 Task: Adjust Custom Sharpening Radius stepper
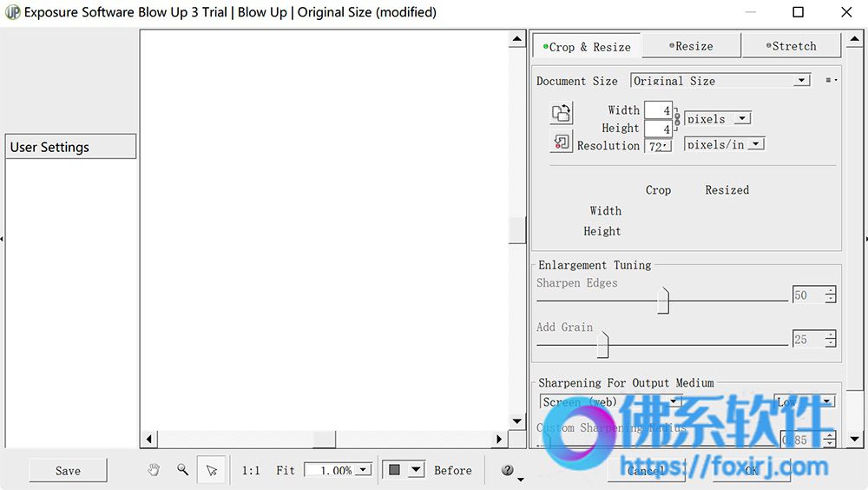829,440
